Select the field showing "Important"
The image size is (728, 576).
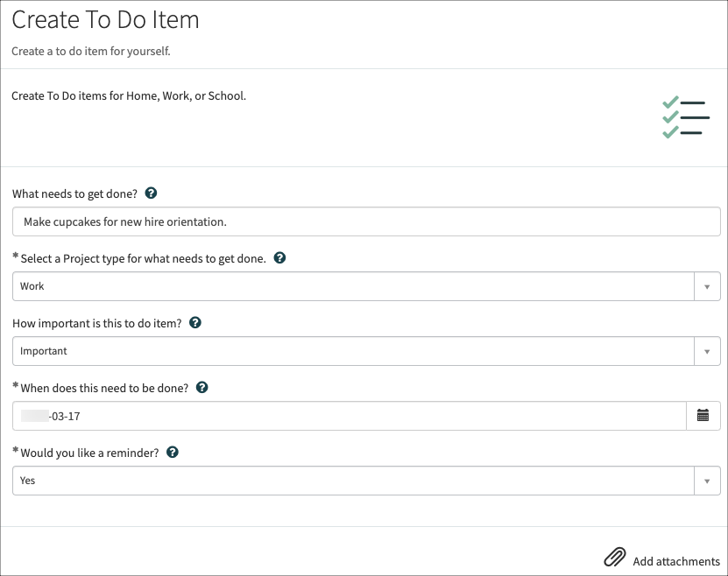tap(350, 351)
